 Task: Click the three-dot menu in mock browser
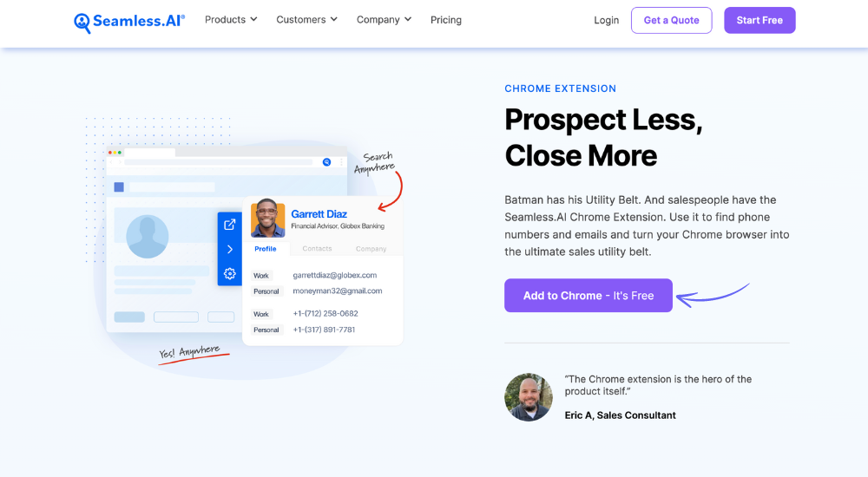pos(341,162)
